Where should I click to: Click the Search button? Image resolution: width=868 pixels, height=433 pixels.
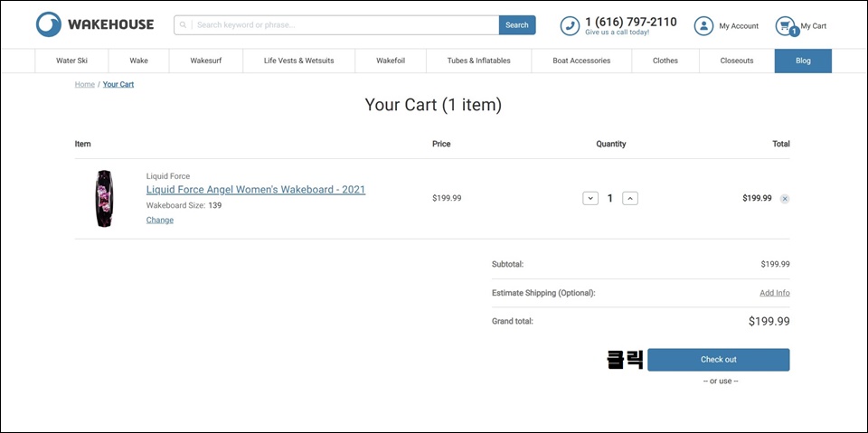point(517,25)
